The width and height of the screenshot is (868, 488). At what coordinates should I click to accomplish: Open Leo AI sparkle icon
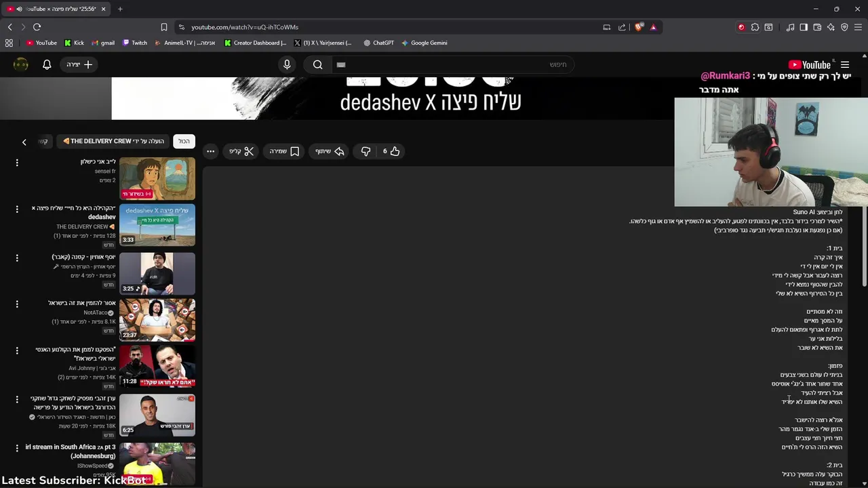[831, 27]
